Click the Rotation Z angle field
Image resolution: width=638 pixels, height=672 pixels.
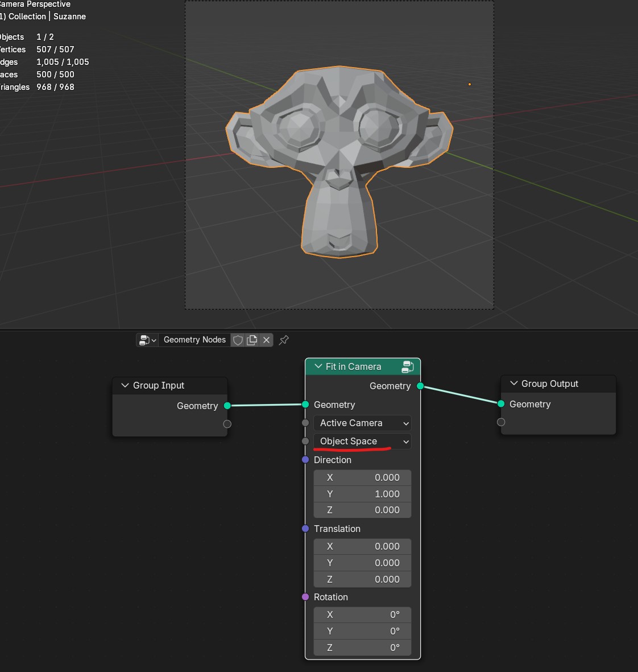pos(362,648)
